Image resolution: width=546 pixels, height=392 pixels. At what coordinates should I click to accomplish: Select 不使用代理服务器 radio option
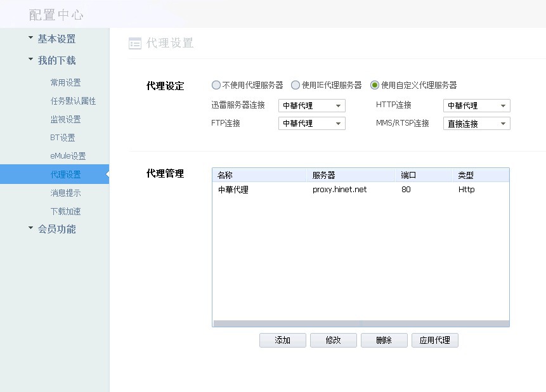(x=216, y=85)
